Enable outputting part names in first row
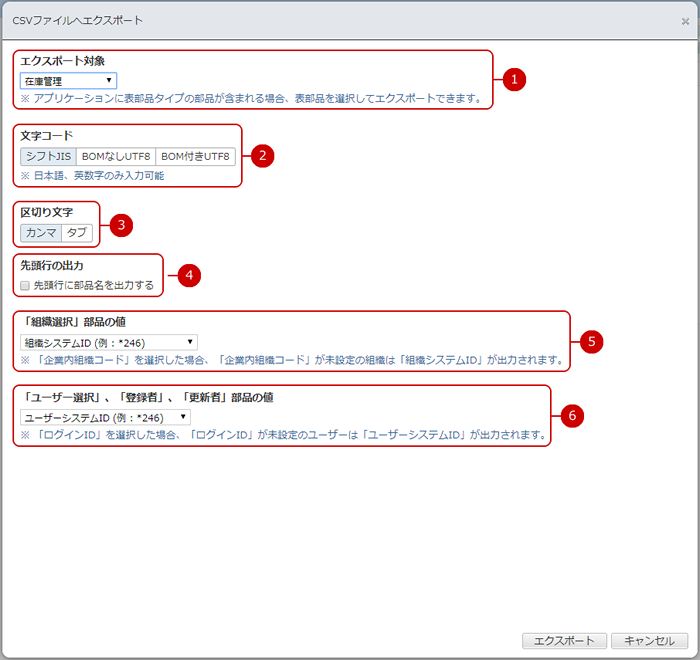The width and height of the screenshot is (700, 660). coord(25,285)
